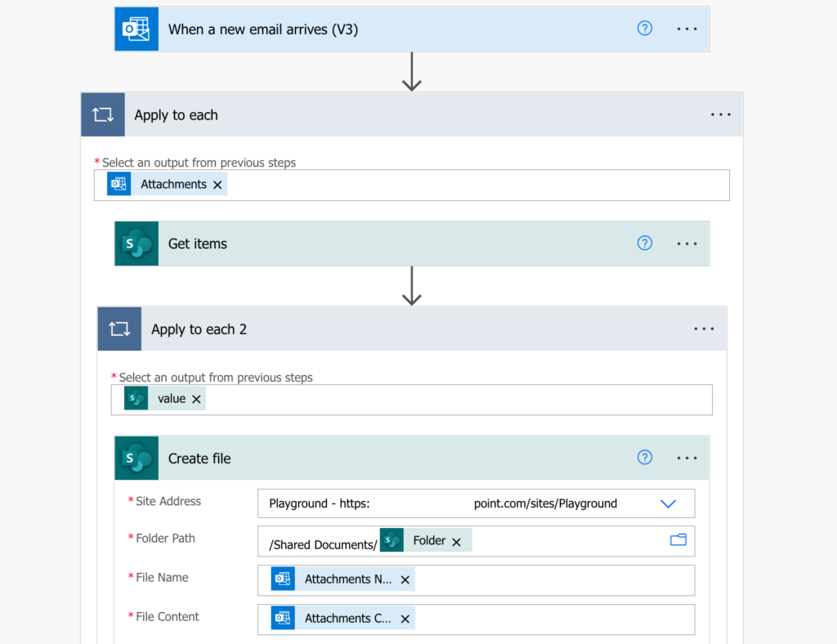Click the Outlook icon on the email trigger
837x644 pixels.
(137, 29)
